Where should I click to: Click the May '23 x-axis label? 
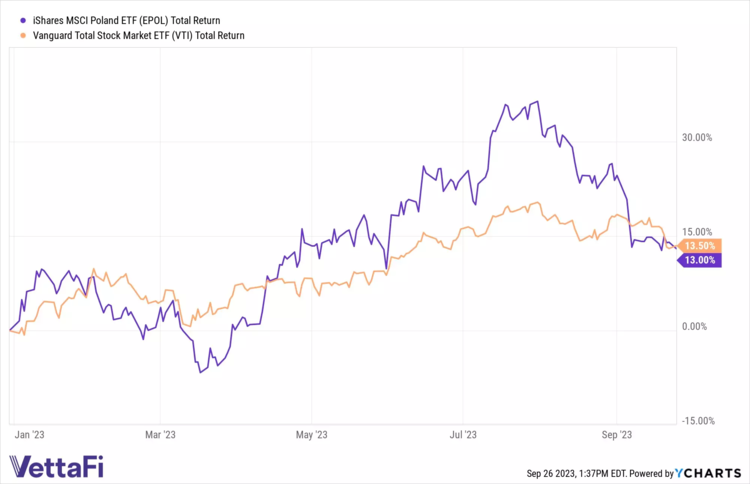click(x=312, y=435)
